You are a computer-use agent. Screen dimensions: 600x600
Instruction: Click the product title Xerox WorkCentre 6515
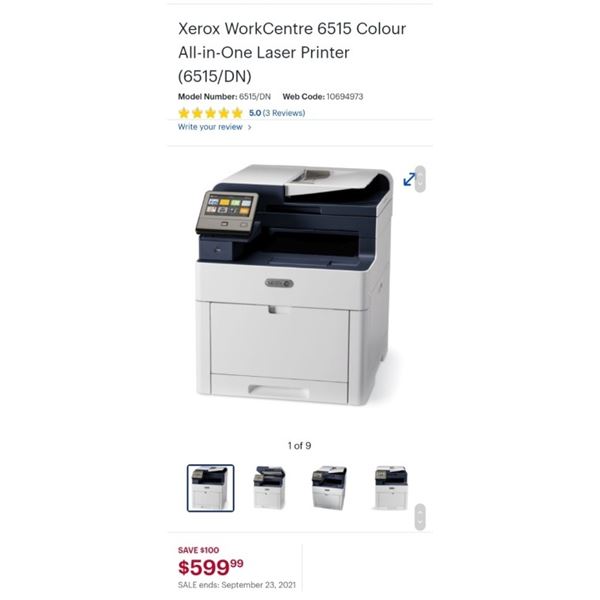tap(292, 52)
